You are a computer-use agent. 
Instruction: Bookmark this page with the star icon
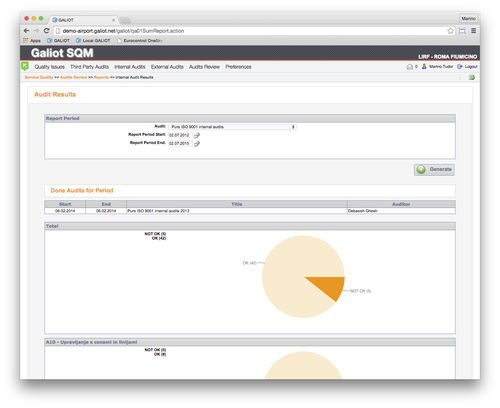[450, 31]
